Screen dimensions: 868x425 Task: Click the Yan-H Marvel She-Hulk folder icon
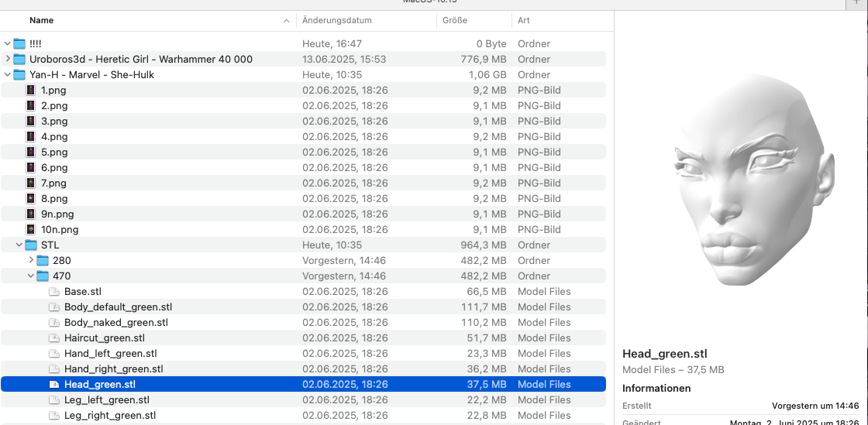click(x=19, y=74)
